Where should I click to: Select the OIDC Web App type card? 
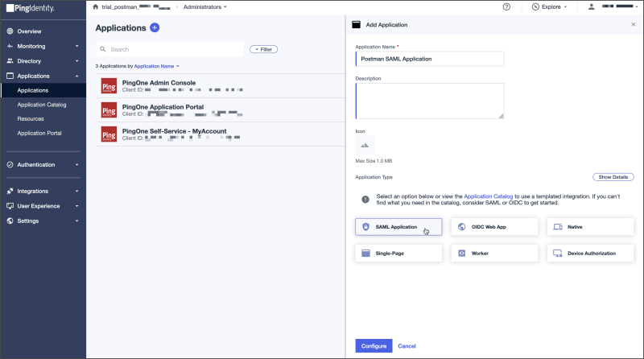coord(494,227)
